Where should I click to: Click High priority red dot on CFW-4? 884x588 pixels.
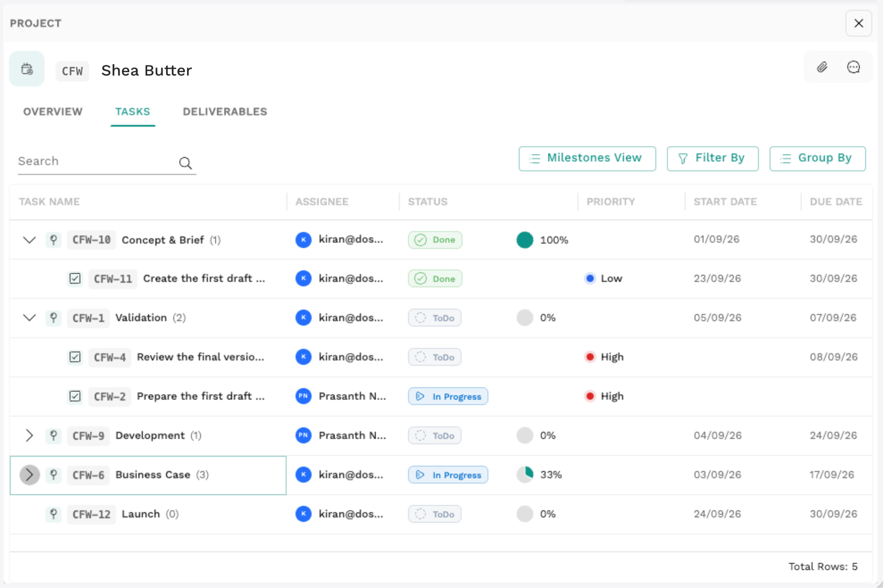pos(590,357)
